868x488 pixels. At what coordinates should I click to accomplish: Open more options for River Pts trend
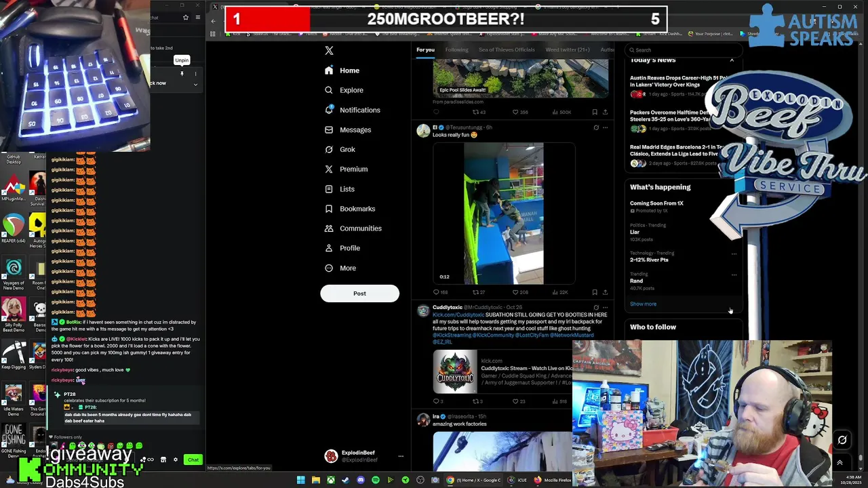tap(734, 253)
